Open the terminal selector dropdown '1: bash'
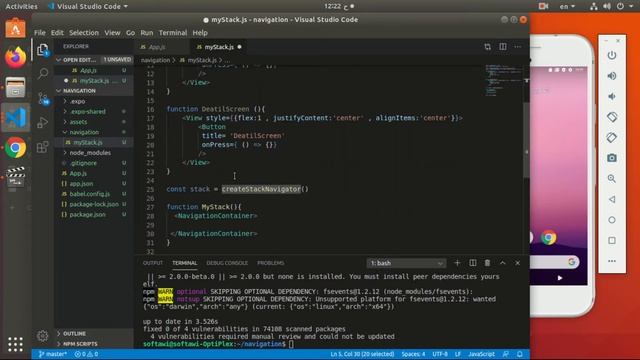Viewport: 640px width, 360px height. click(x=406, y=263)
